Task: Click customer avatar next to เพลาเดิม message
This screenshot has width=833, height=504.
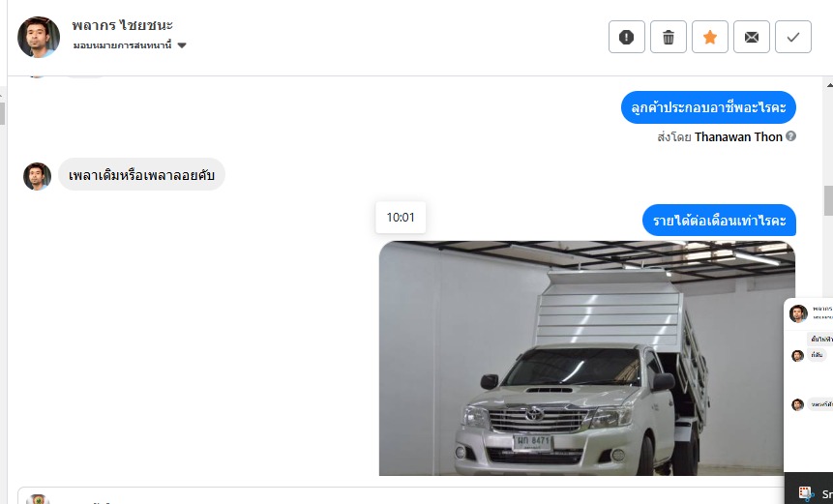Action: tap(37, 176)
